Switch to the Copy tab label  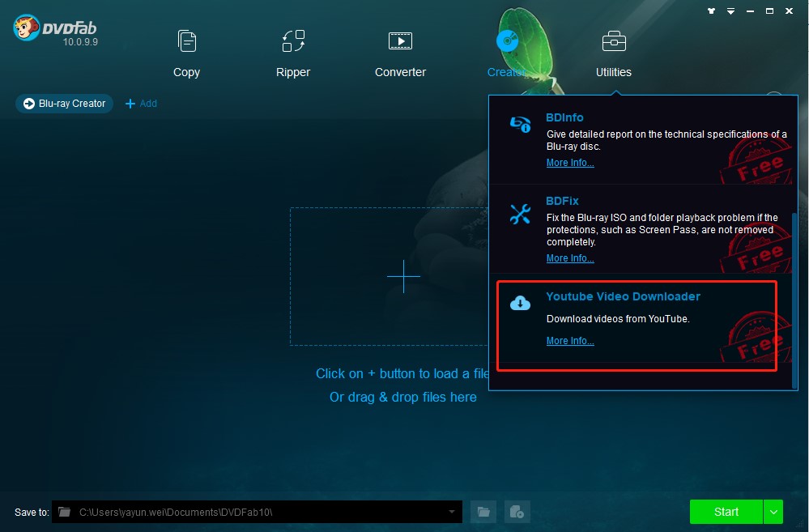pyautogui.click(x=187, y=72)
